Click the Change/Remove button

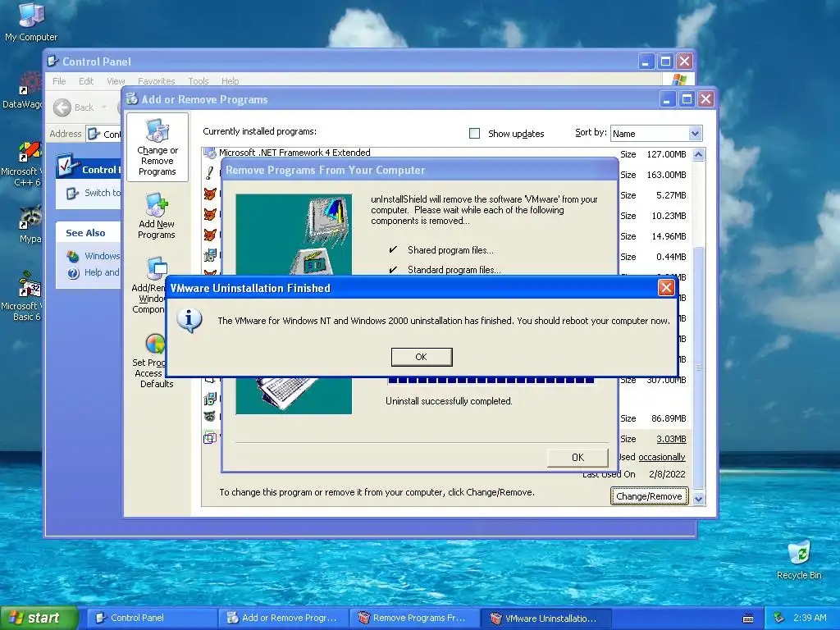tap(649, 496)
